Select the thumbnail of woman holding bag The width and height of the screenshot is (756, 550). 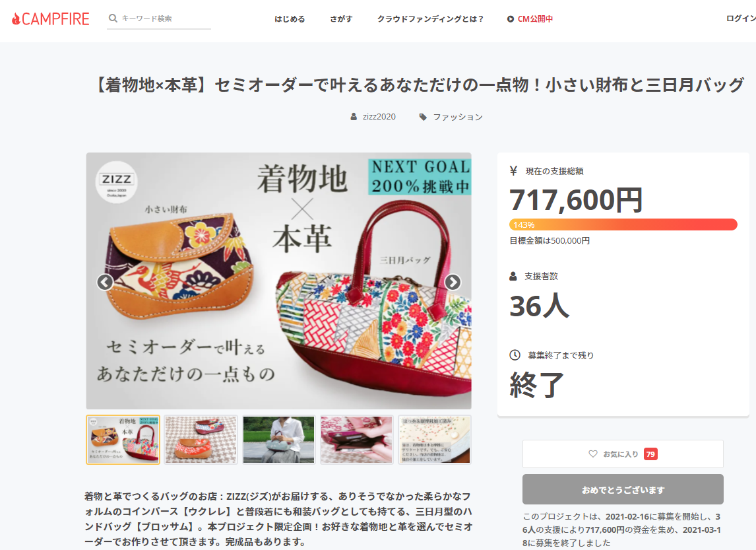pos(278,440)
